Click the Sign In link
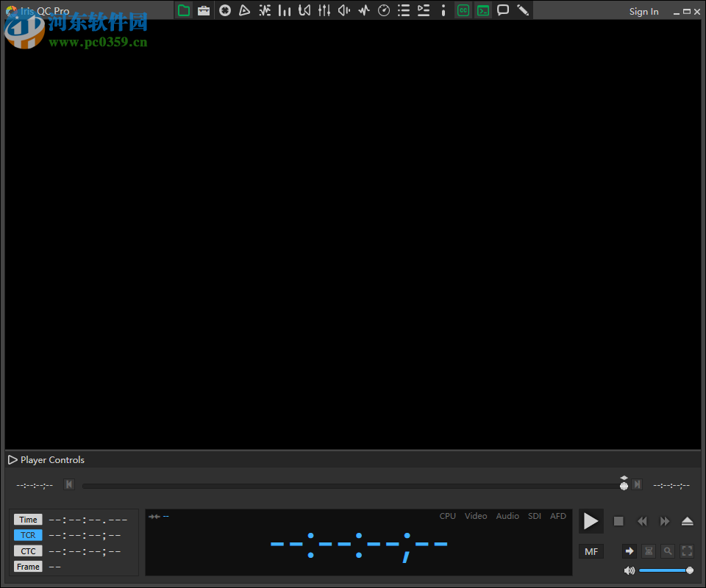 coord(643,12)
